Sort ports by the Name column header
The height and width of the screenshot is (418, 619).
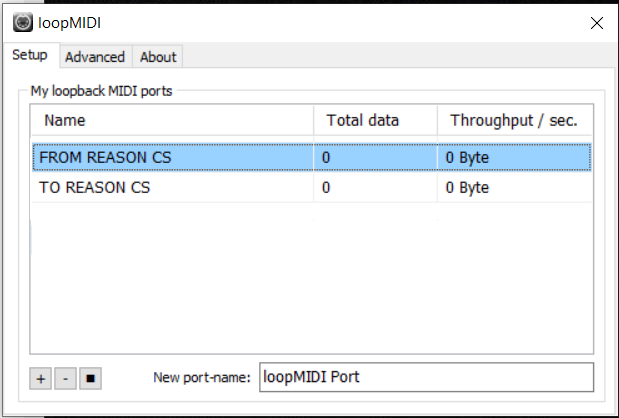click(172, 120)
